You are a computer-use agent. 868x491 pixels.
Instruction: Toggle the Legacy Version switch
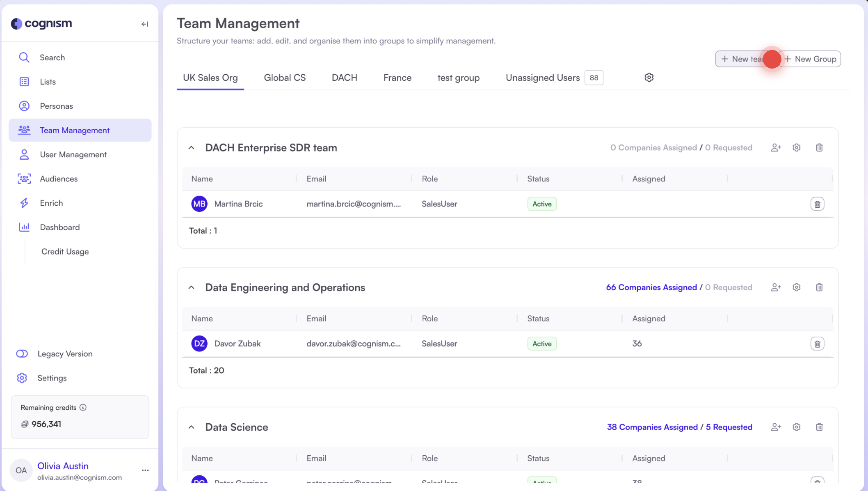[22, 353]
